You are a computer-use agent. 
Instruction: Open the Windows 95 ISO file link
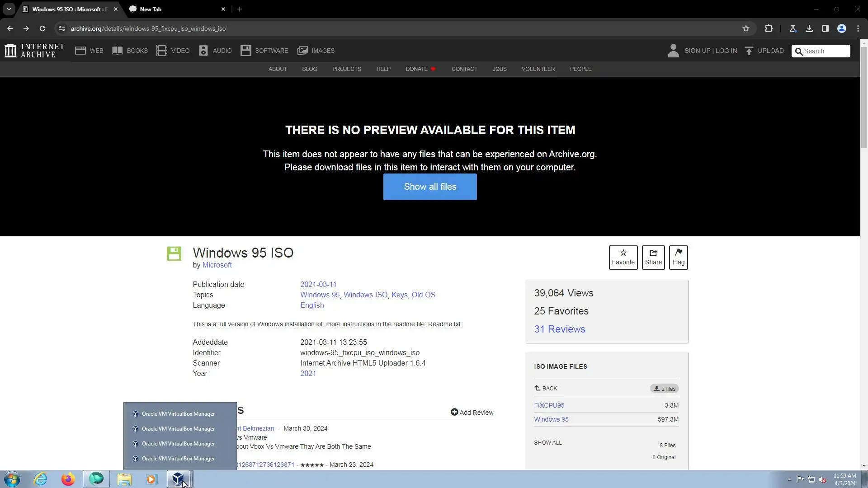[551, 419]
